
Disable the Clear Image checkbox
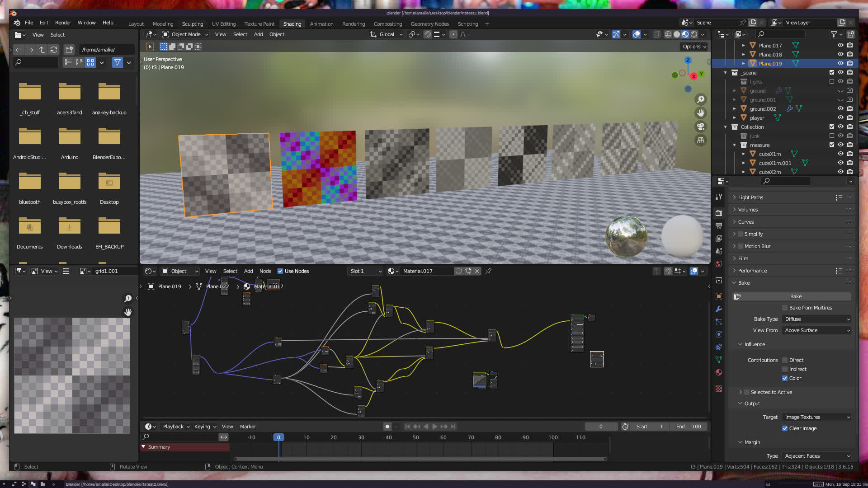coord(785,428)
